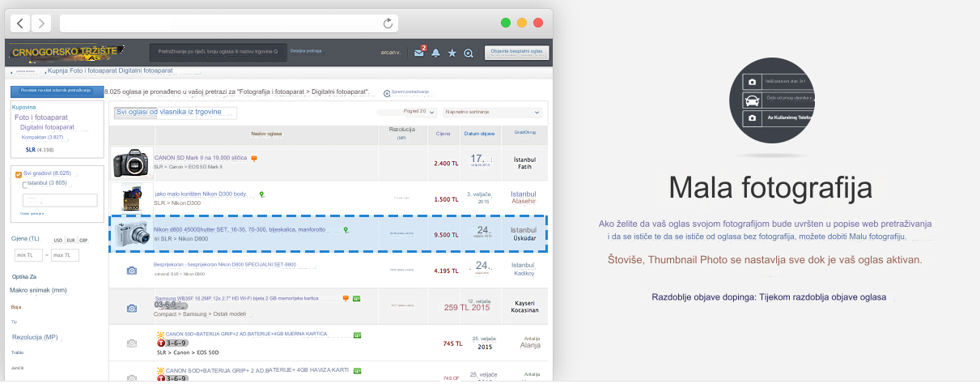The height and width of the screenshot is (384, 980).
Task: Click 'Kupovina' link in category sidebar
Action: click(x=23, y=107)
